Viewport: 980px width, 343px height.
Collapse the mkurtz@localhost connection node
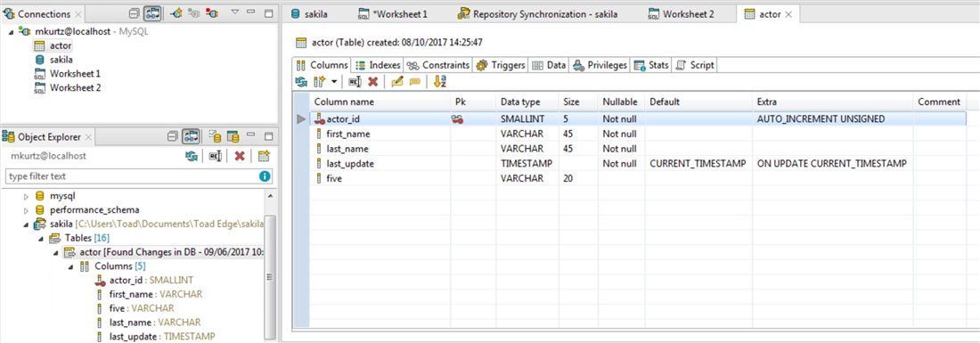(12, 31)
